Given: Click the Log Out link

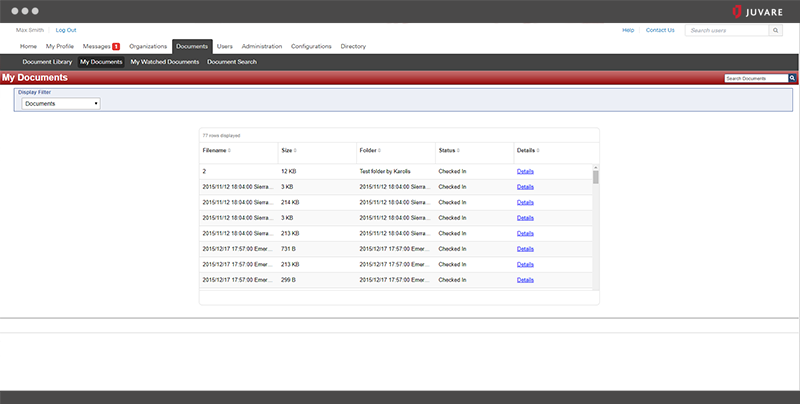Looking at the screenshot, I should point(66,30).
